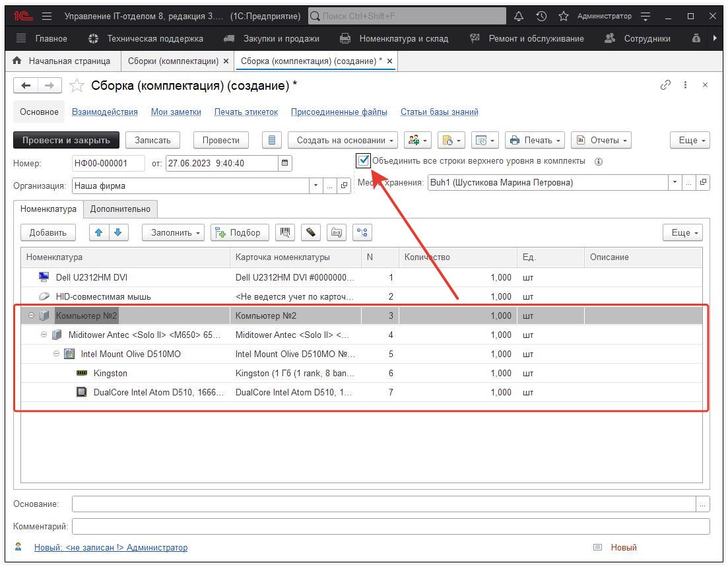Uncheck the combine top-level rows checkbox

364,160
